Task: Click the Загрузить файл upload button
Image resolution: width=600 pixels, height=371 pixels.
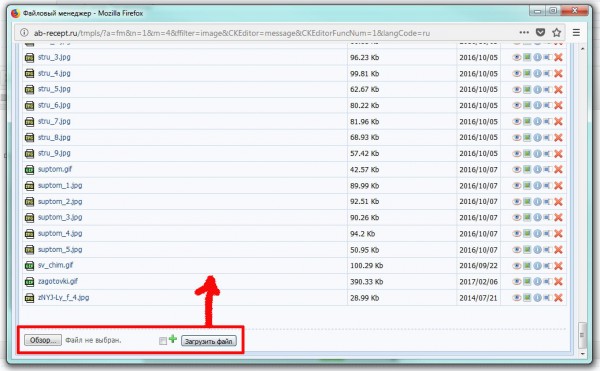Action: 209,341
